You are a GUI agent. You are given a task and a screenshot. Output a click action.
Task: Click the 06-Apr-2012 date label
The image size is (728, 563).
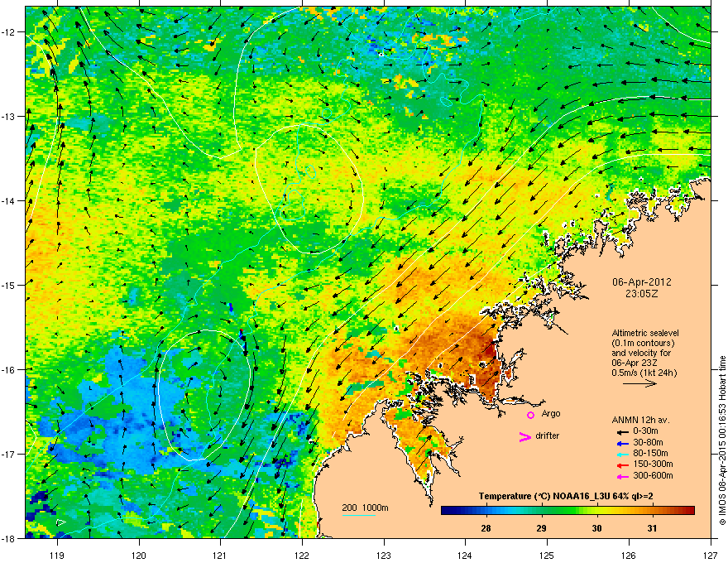(x=642, y=282)
